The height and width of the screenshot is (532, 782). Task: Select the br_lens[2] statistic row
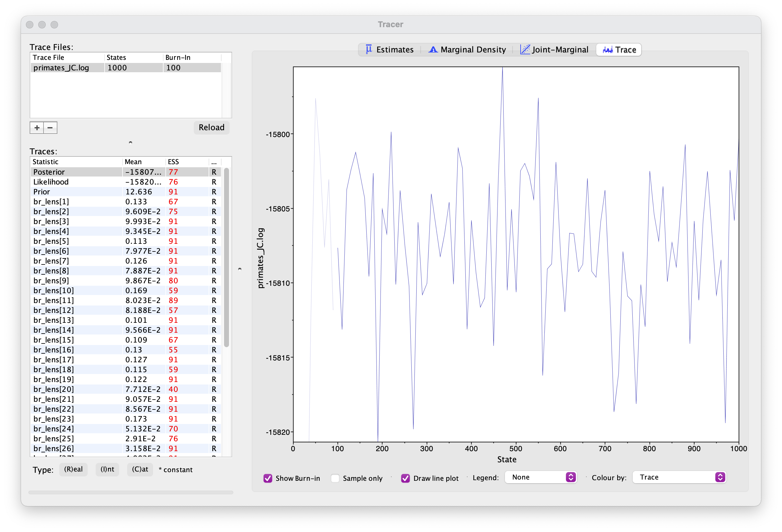click(126, 212)
